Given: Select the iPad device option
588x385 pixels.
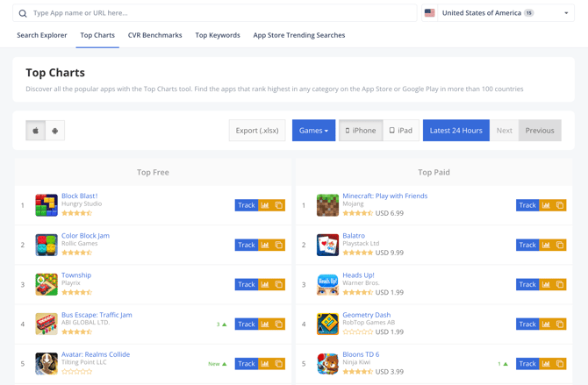Looking at the screenshot, I should click(401, 131).
